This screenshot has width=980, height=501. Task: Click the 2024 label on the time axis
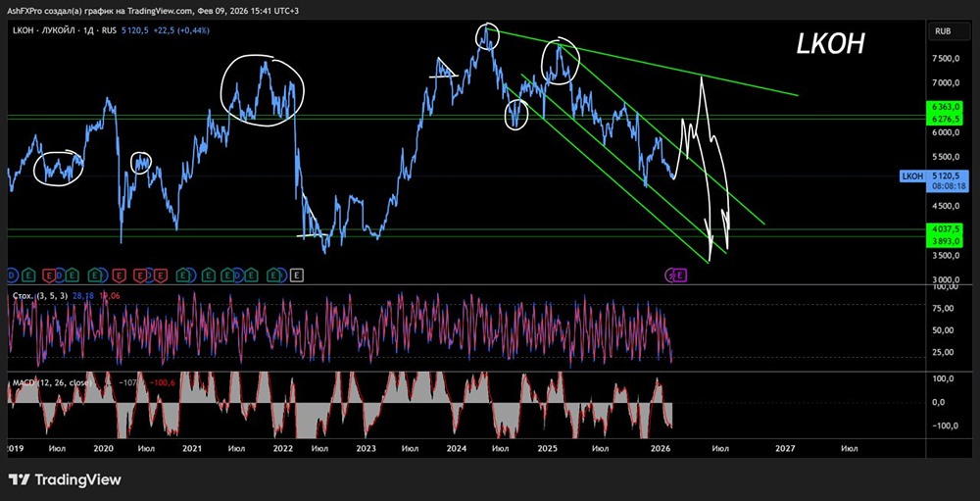pos(457,448)
